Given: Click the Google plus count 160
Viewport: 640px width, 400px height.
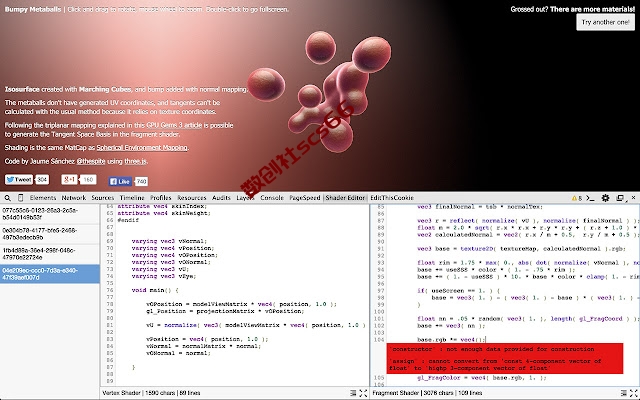Looking at the screenshot, I should (x=88, y=180).
